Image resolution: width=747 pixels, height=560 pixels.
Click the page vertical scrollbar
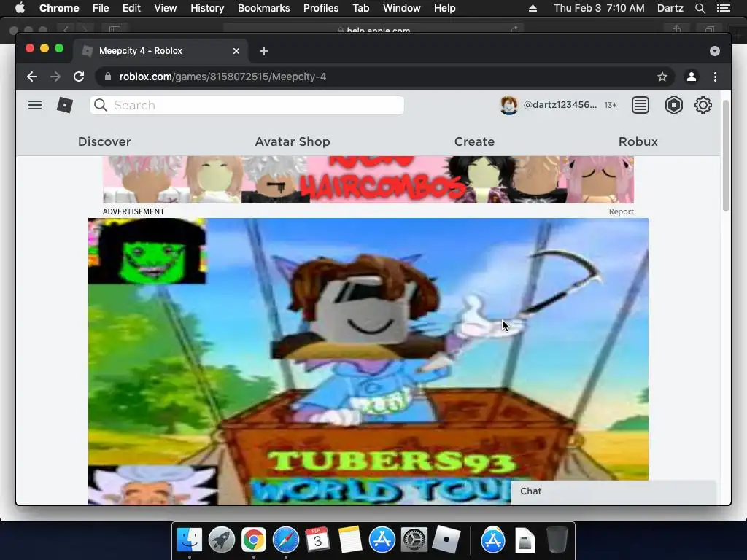[726, 156]
